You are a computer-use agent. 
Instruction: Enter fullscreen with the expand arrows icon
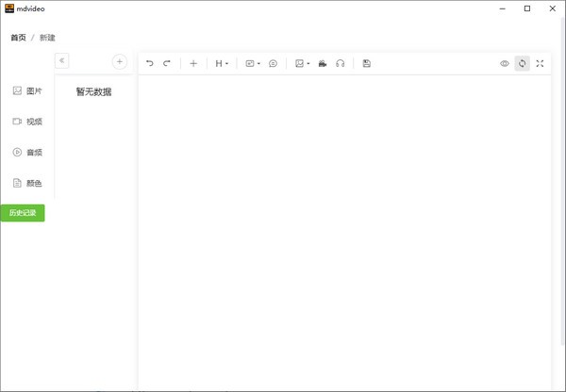(x=540, y=63)
